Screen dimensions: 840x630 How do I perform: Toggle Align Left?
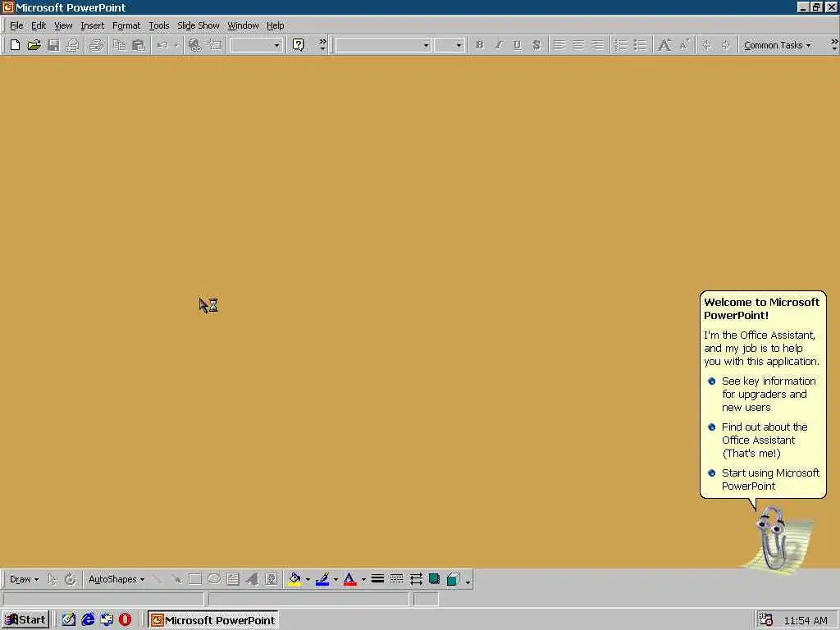559,45
